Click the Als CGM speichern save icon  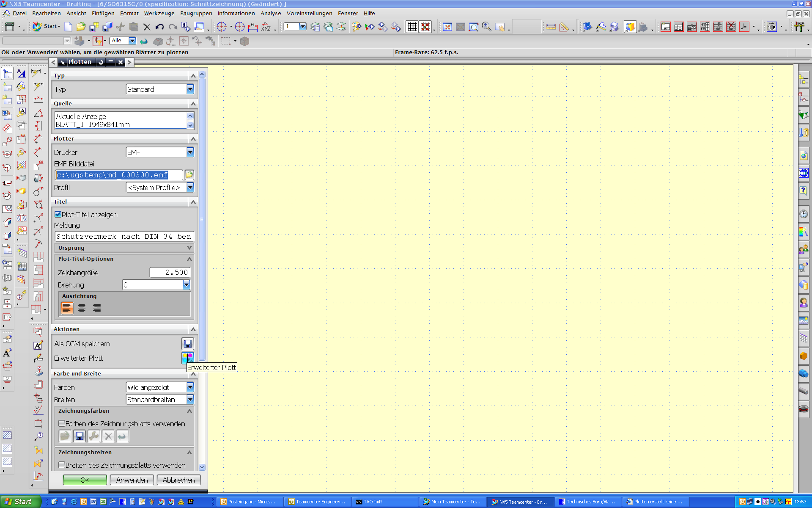(x=187, y=343)
